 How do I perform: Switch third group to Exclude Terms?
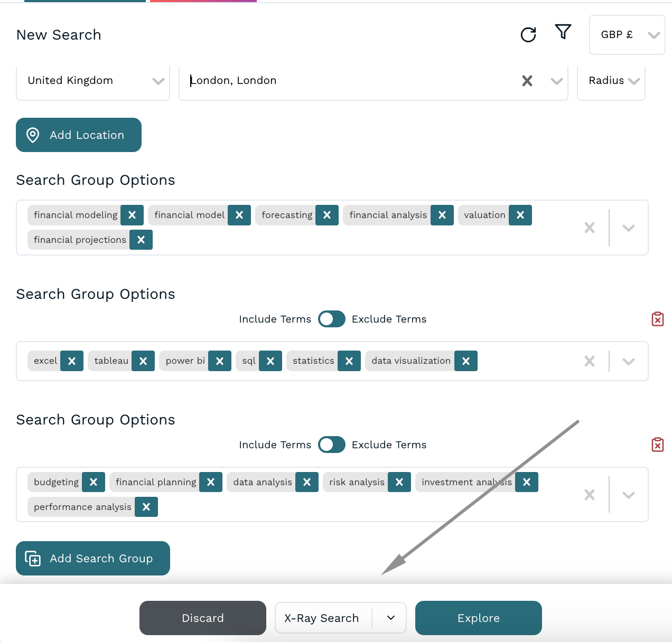(331, 445)
